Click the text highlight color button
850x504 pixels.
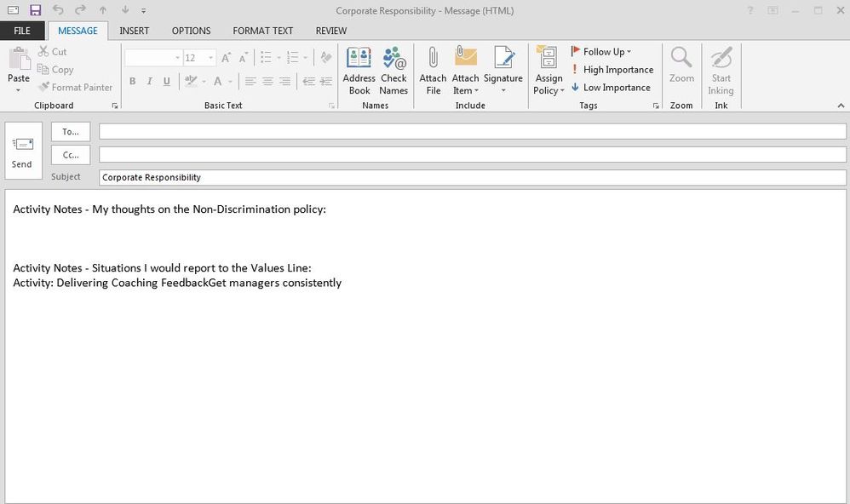(x=190, y=81)
